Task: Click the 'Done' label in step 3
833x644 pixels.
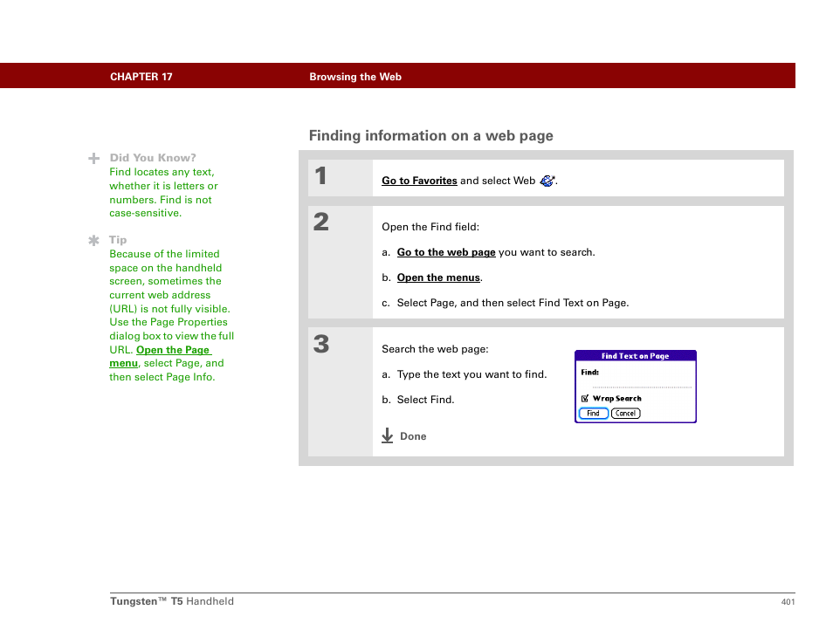Action: pos(413,436)
